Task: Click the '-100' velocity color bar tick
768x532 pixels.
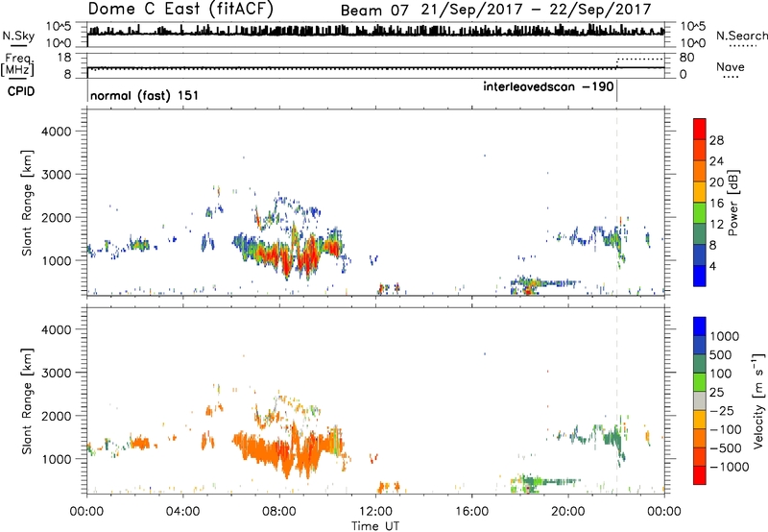Action: [x=726, y=429]
